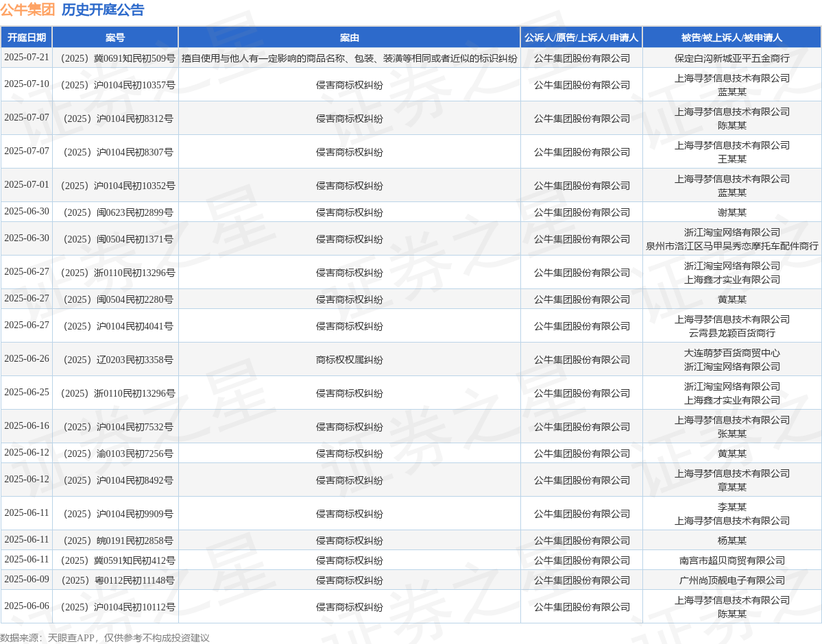Select the 公诉人/原告/上诉人/申请人 column header
Viewport: 822px width, 644px height.
[x=581, y=38]
